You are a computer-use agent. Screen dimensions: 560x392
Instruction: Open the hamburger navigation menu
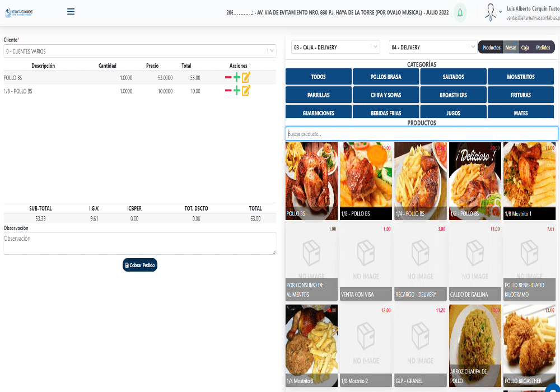click(71, 11)
